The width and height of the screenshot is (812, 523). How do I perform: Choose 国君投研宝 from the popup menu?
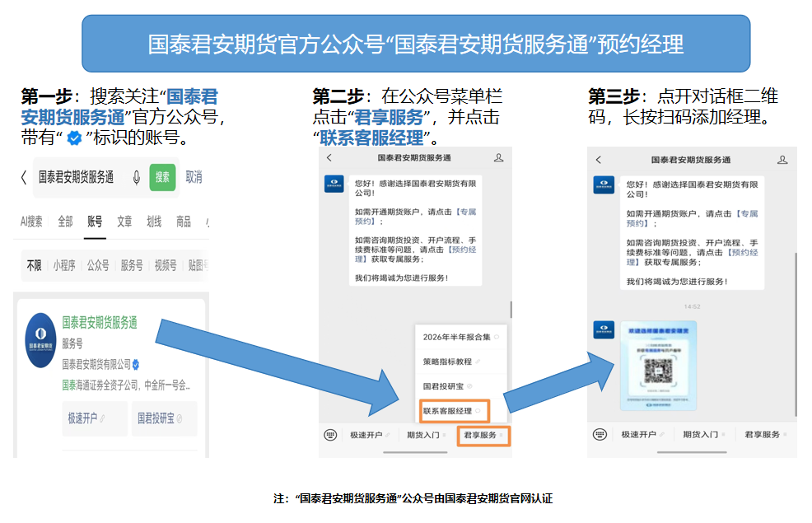[461, 386]
